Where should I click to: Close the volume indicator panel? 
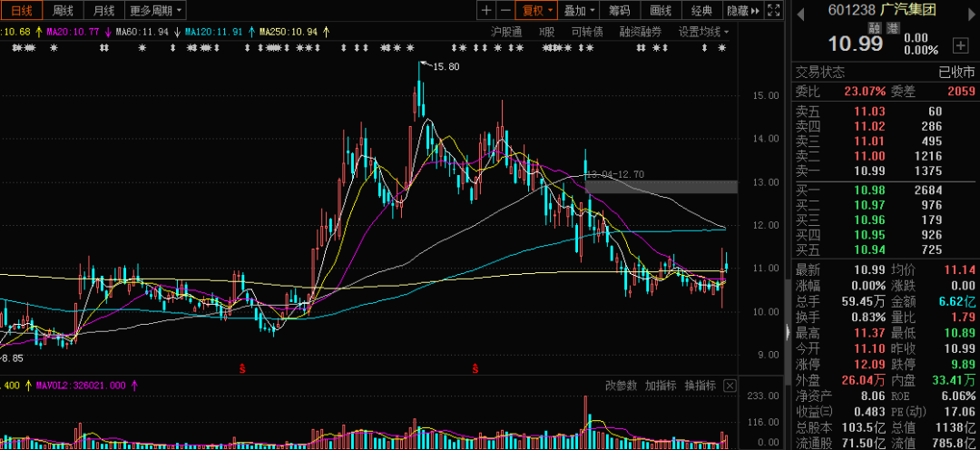tap(730, 386)
